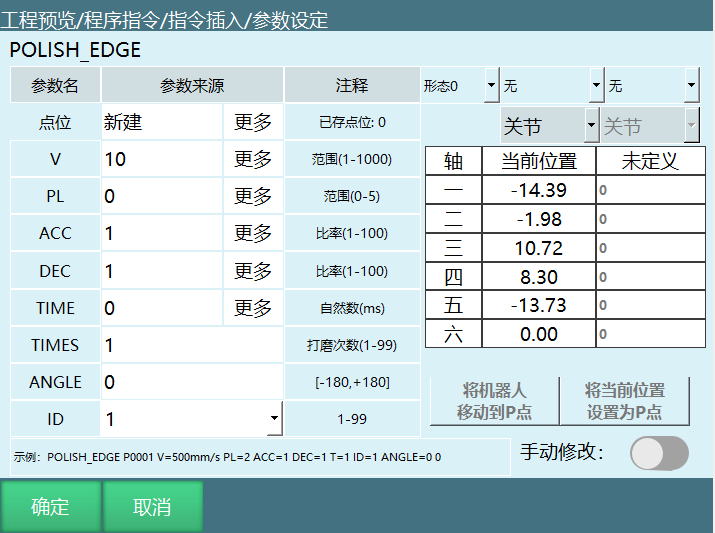
Task: Click the 确定 confirm button
Action: (x=50, y=506)
